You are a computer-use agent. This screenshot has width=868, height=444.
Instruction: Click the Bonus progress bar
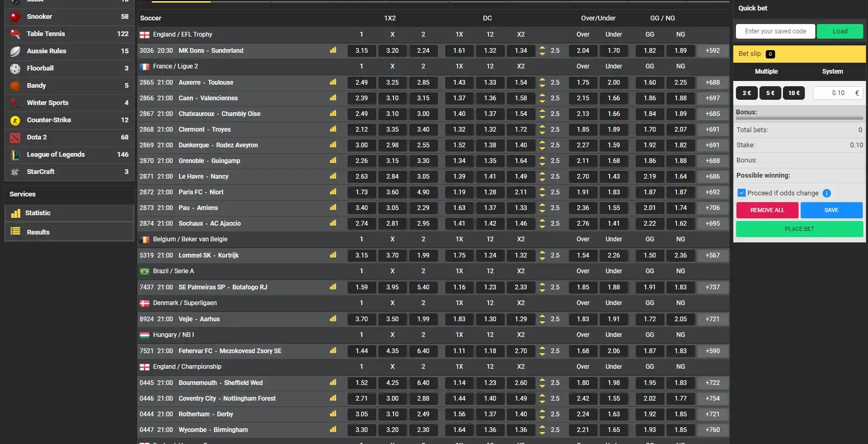(799, 119)
